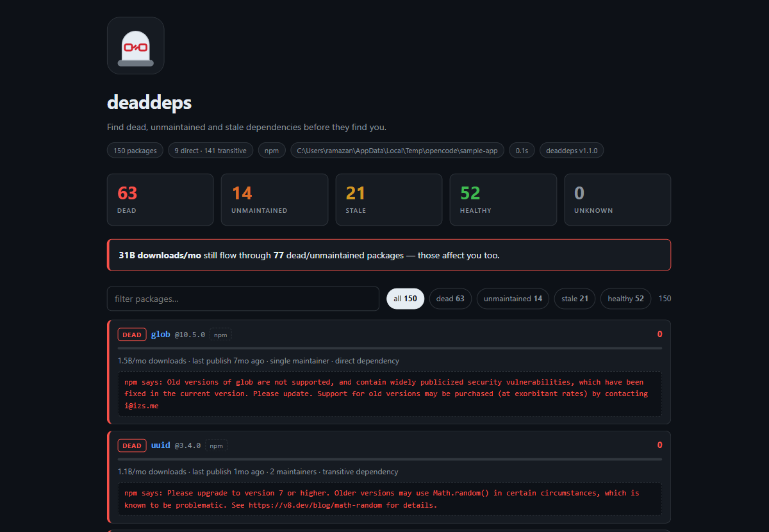Screen dimensions: 769x532
Task: Open the uuid package link
Action: click(161, 445)
